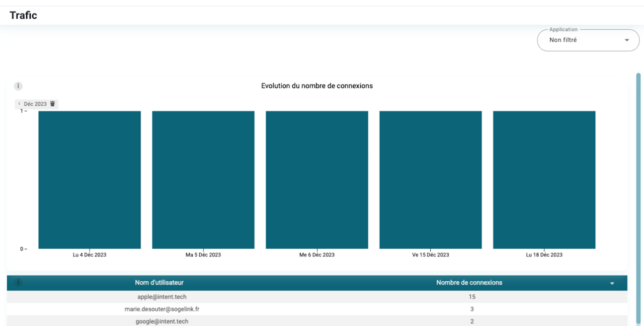The image size is (644, 326).
Task: Go back using the arrow before Déc 2023
Action: pyautogui.click(x=19, y=104)
